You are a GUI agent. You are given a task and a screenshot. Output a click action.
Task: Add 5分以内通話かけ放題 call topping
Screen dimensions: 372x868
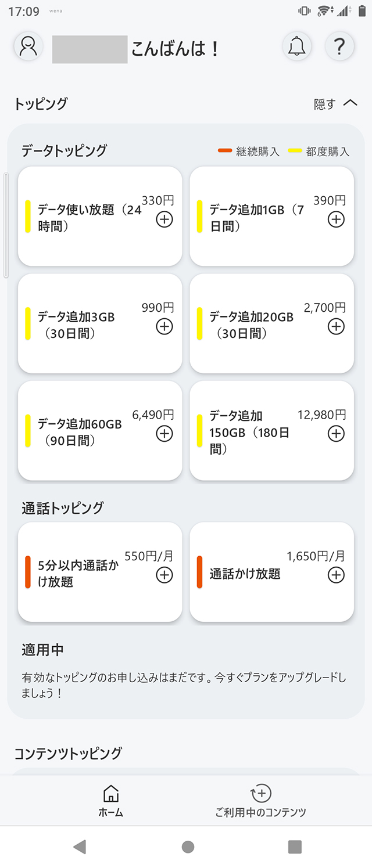(x=164, y=575)
